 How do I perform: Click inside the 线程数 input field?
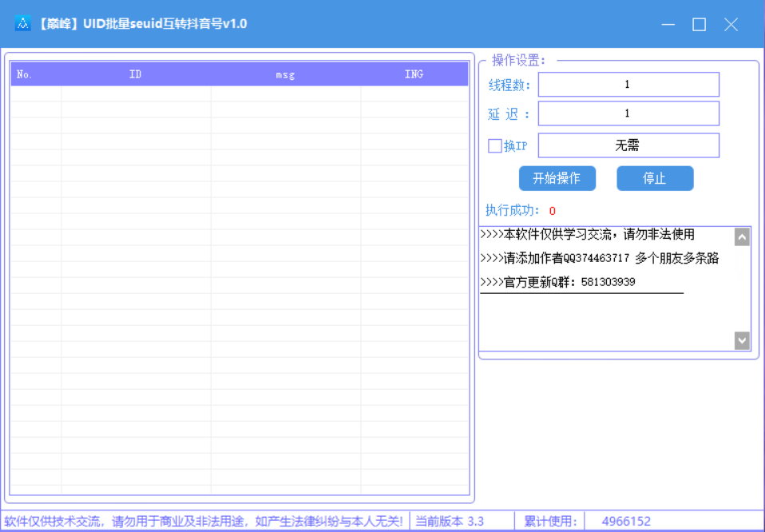pos(628,84)
